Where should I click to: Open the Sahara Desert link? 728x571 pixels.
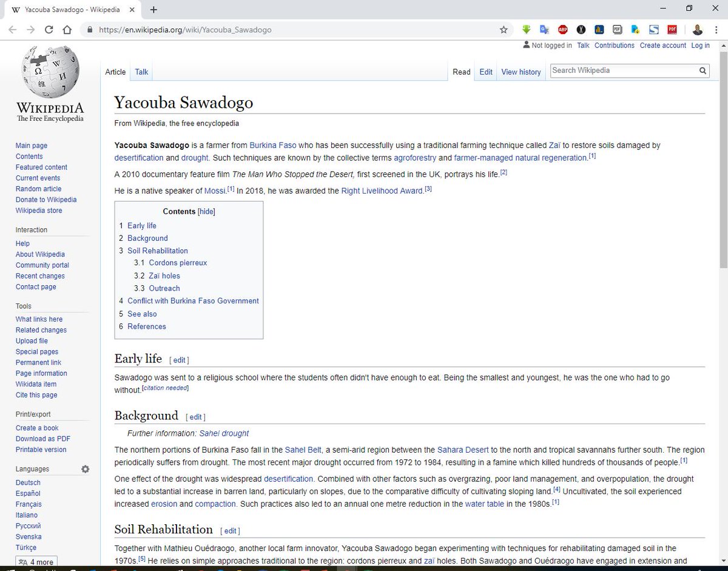pyautogui.click(x=463, y=450)
